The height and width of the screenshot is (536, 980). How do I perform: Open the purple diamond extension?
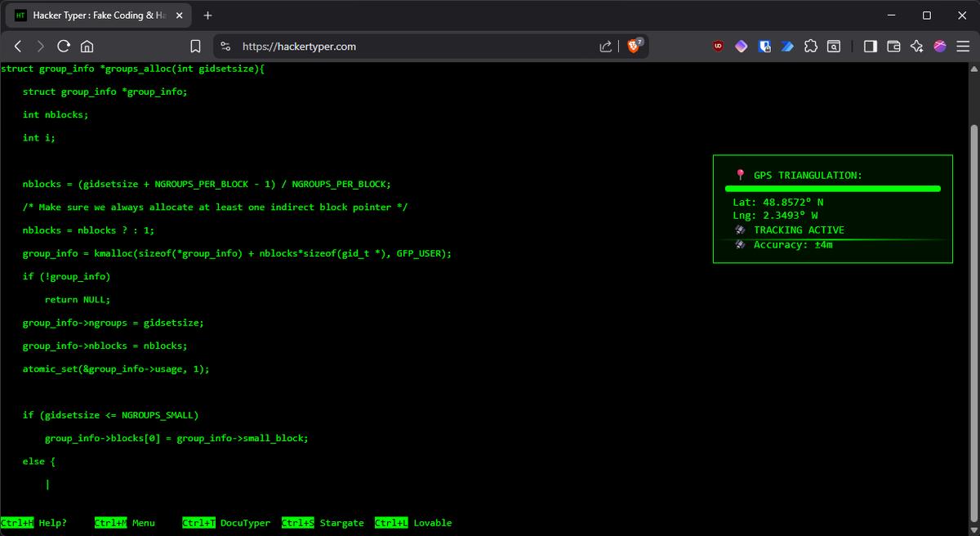click(742, 47)
